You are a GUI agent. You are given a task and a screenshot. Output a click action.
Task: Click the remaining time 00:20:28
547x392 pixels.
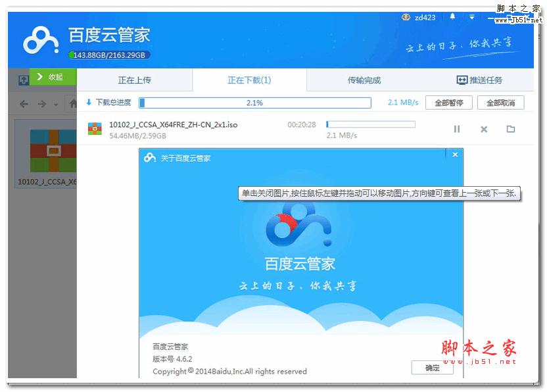click(x=302, y=124)
